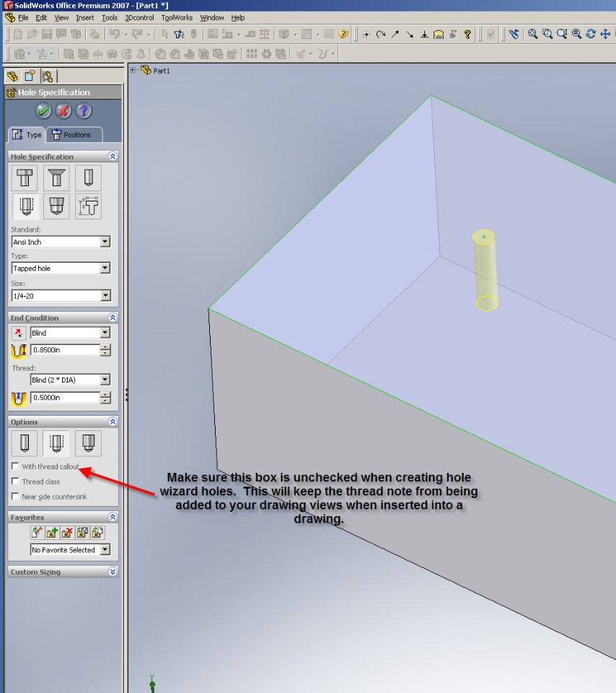Expand the Custom Sizing section
The width and height of the screenshot is (616, 693).
(x=113, y=572)
